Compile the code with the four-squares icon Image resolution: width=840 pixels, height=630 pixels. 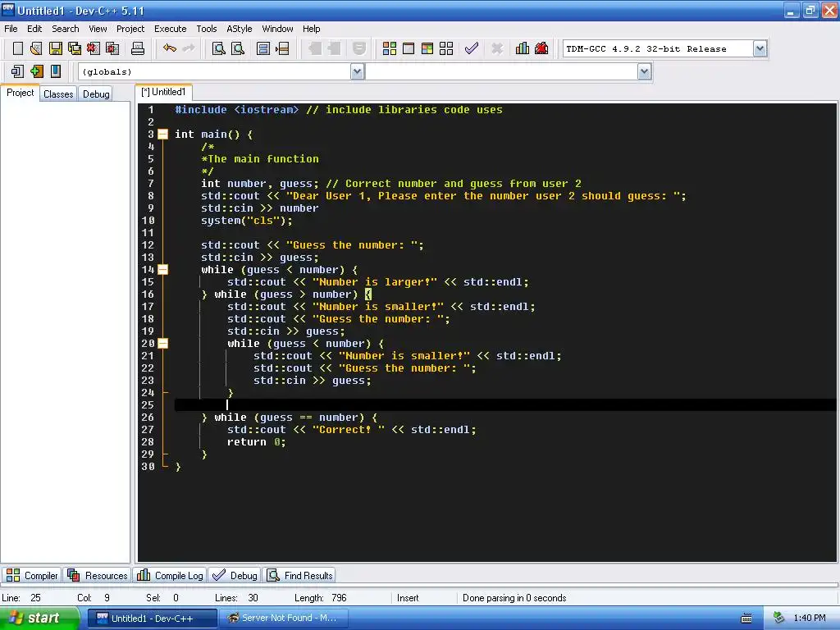coord(390,48)
